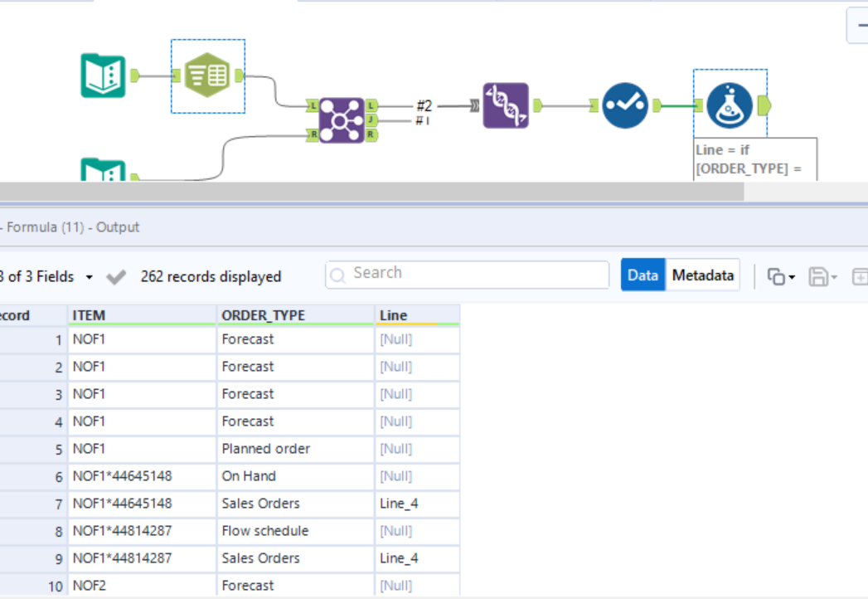
Task: Open the copy results dropdown arrow
Action: point(792,277)
